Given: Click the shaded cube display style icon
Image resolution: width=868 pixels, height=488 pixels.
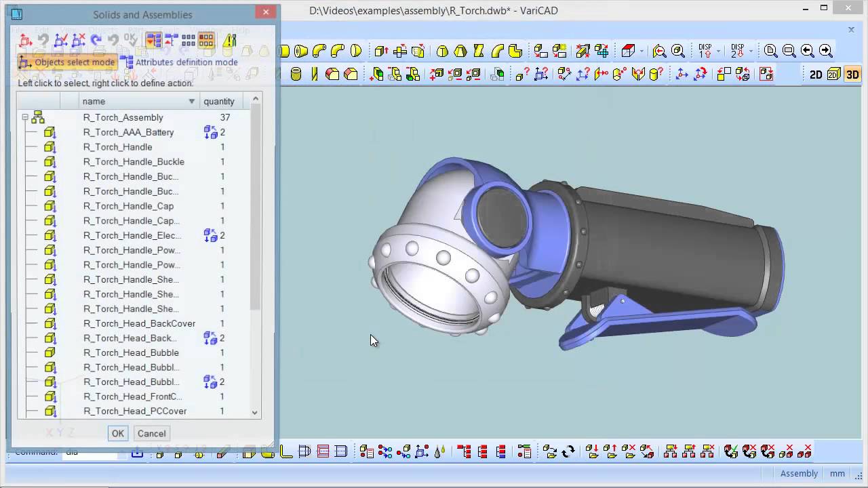Looking at the screenshot, I should coord(629,51).
